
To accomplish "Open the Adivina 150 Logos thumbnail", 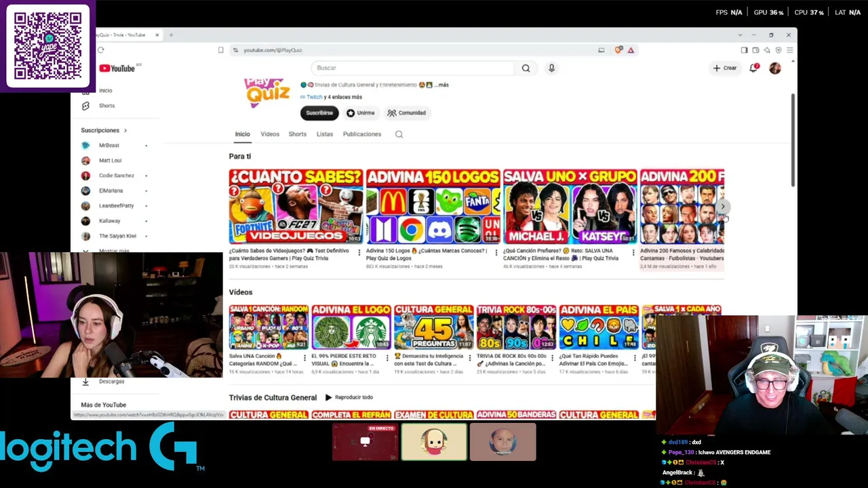I will [433, 206].
